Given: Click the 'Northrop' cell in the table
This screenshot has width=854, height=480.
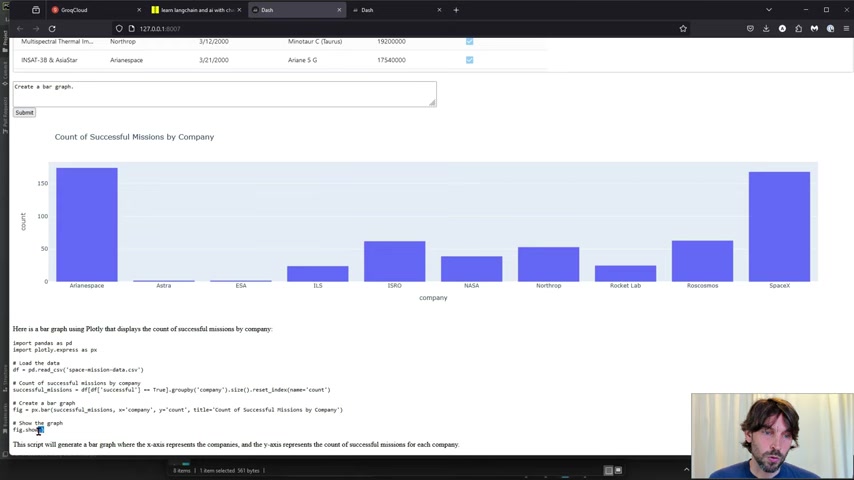Looking at the screenshot, I should [x=123, y=41].
